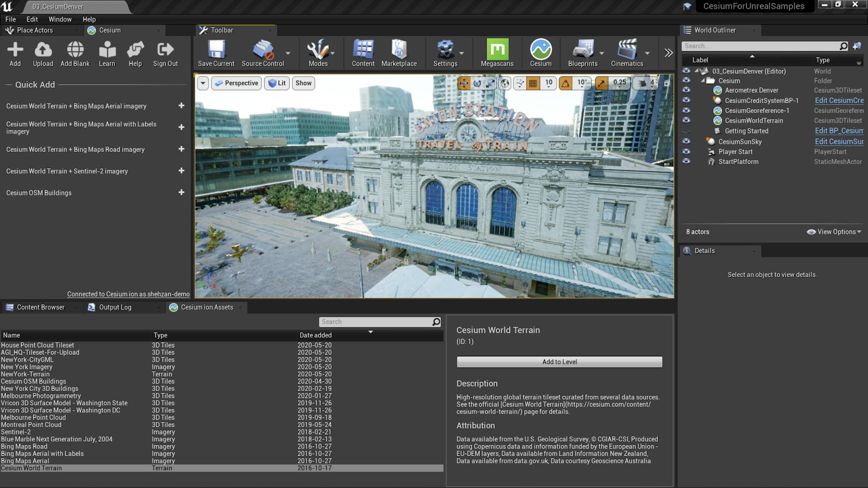The image size is (868, 488).
Task: Save Current level using toolbar icon
Action: [216, 53]
